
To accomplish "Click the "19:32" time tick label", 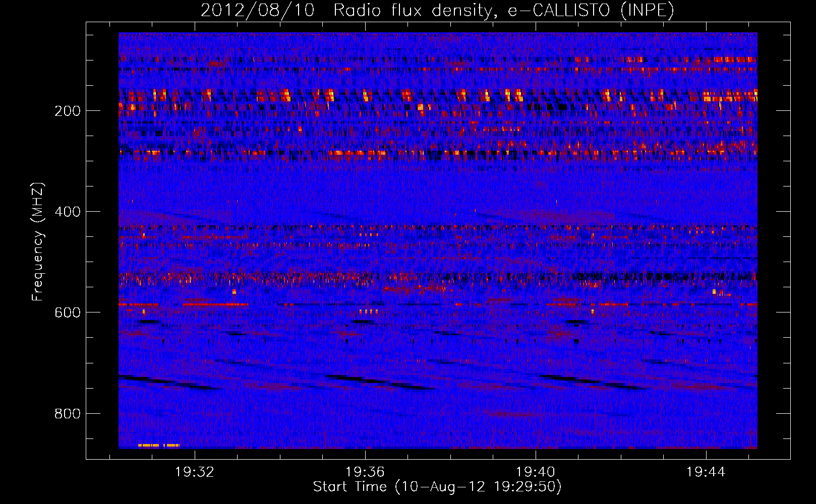I will pos(195,472).
